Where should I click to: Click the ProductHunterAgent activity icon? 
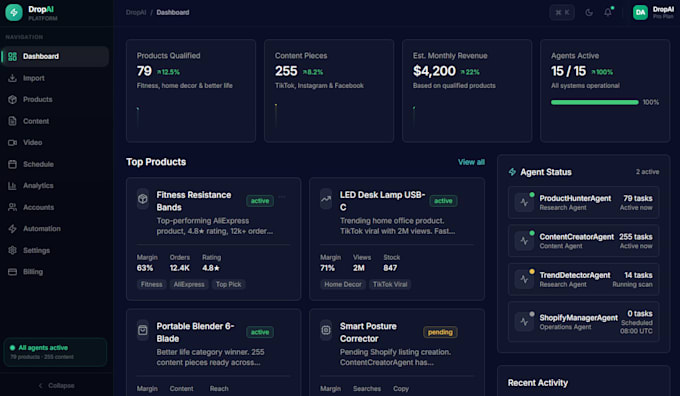[x=524, y=203]
